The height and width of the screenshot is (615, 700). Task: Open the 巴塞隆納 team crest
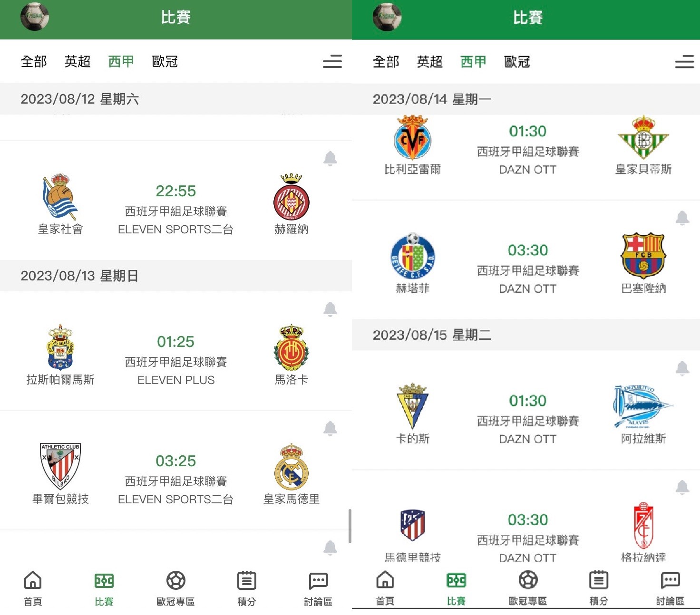[643, 255]
